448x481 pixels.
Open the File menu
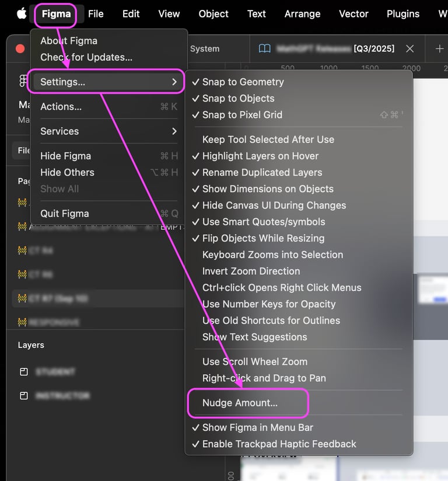pos(96,14)
